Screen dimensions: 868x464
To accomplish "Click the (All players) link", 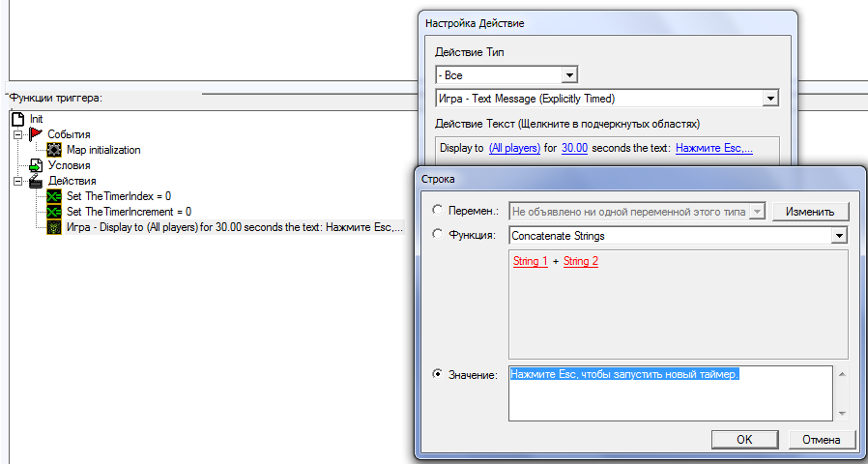I will [x=514, y=148].
